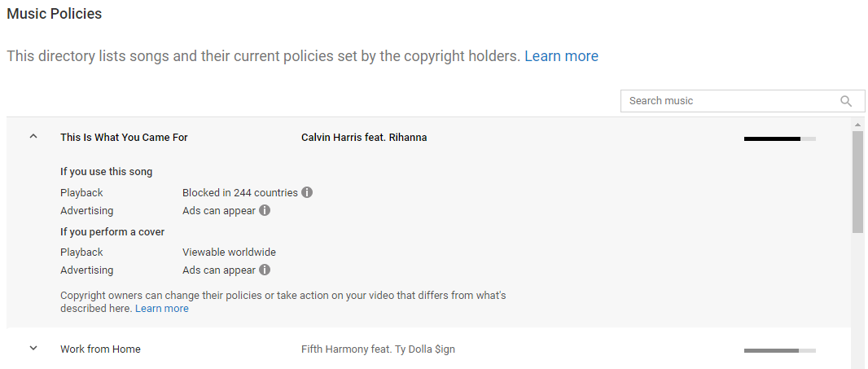Open Learn more link beside the directory description
This screenshot has width=868, height=369.
561,56
